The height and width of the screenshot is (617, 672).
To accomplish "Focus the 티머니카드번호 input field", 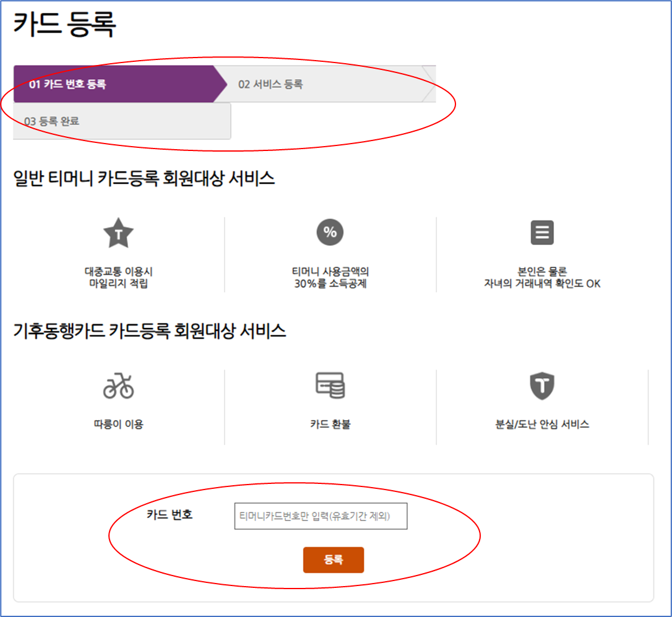I will pos(321,516).
